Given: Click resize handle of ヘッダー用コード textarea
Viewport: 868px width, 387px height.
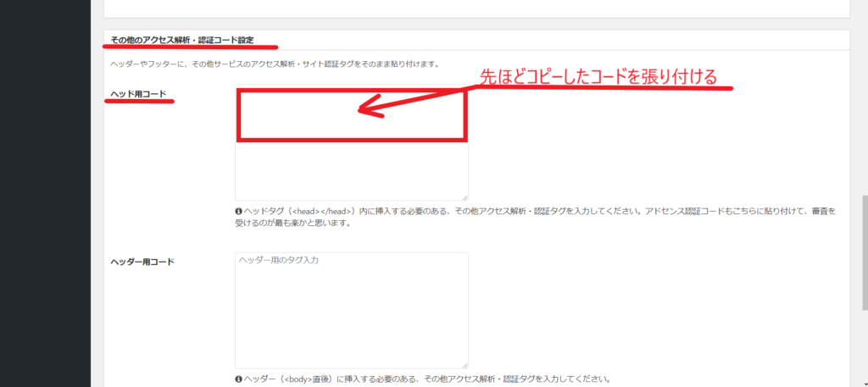Looking at the screenshot, I should click(x=465, y=366).
